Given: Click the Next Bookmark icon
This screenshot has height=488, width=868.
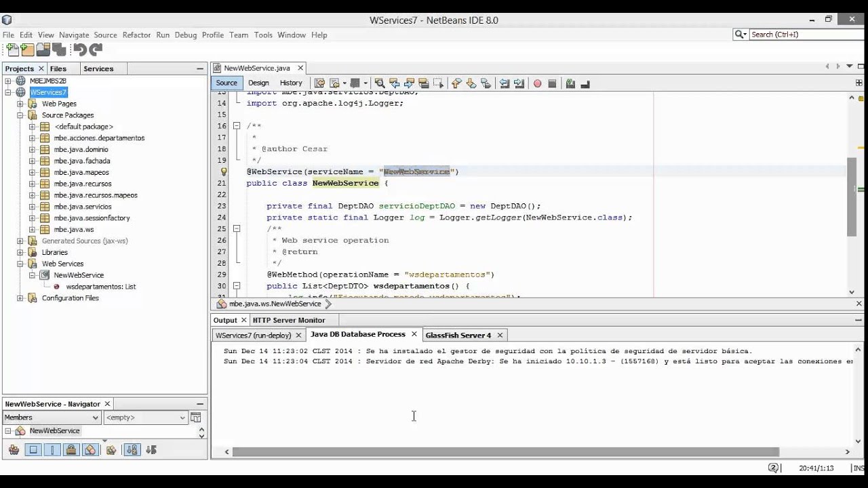Looking at the screenshot, I should coord(471,83).
